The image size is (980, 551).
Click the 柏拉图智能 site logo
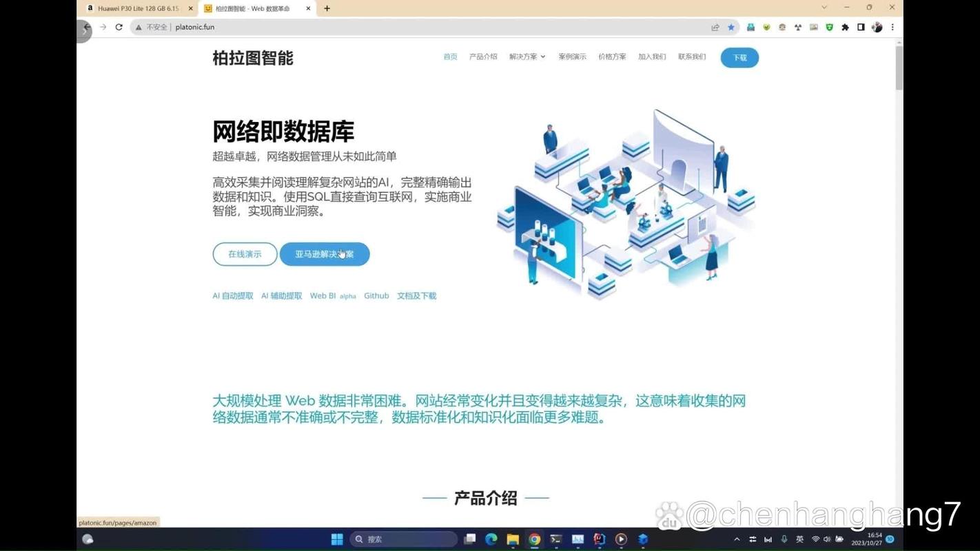(x=253, y=58)
